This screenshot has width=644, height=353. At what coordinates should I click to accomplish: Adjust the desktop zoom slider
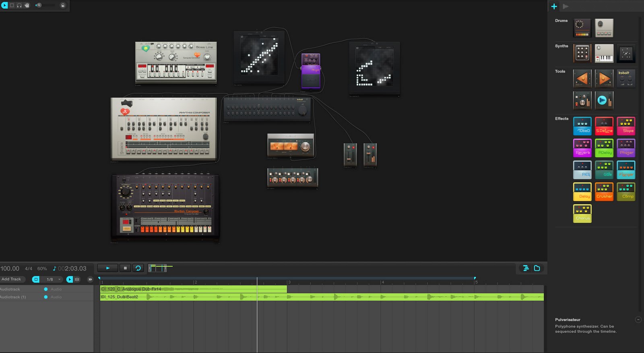(45, 5)
